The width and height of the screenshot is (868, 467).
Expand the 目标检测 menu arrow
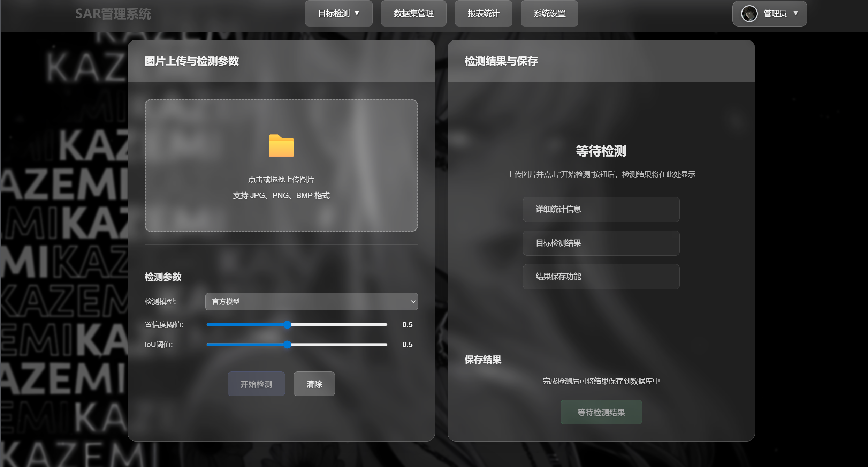pos(357,13)
